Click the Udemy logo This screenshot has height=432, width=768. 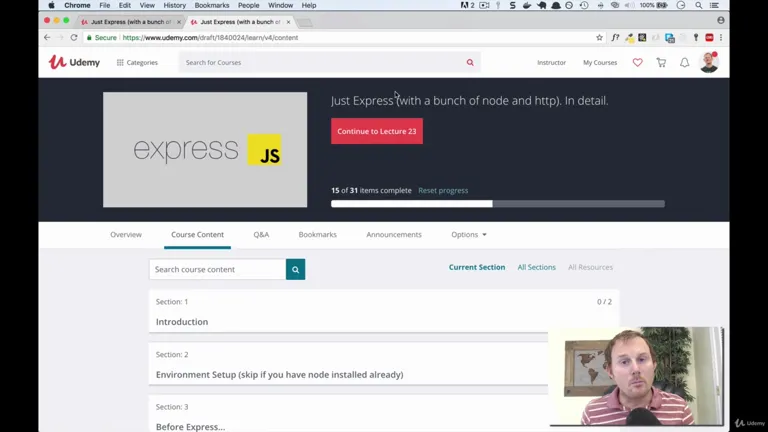pos(74,62)
